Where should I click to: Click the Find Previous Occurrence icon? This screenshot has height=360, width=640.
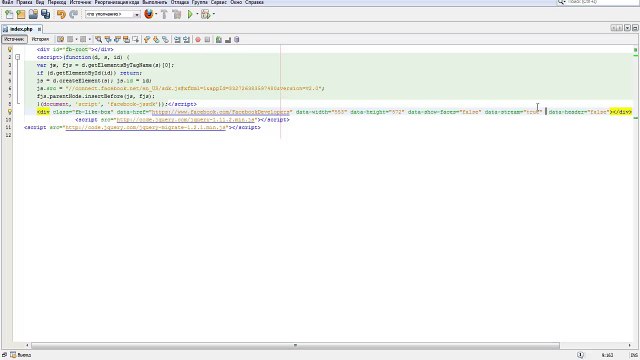click(x=108, y=40)
